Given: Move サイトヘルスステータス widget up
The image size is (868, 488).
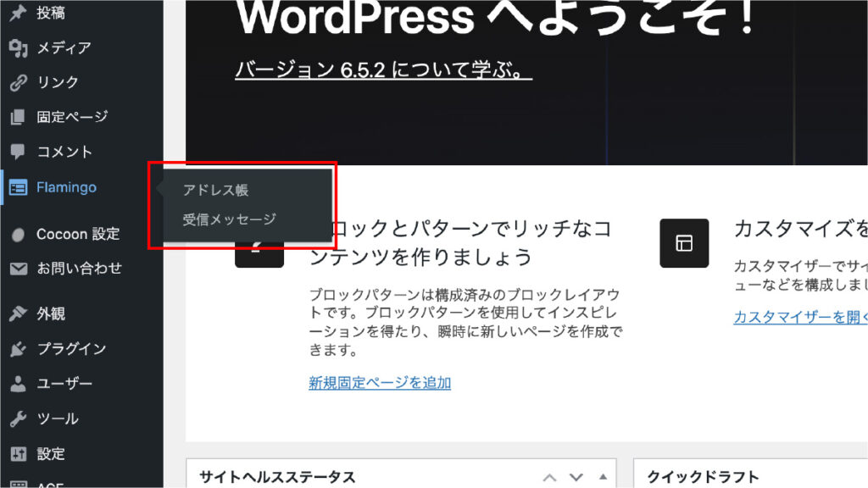Looking at the screenshot, I should (x=549, y=477).
